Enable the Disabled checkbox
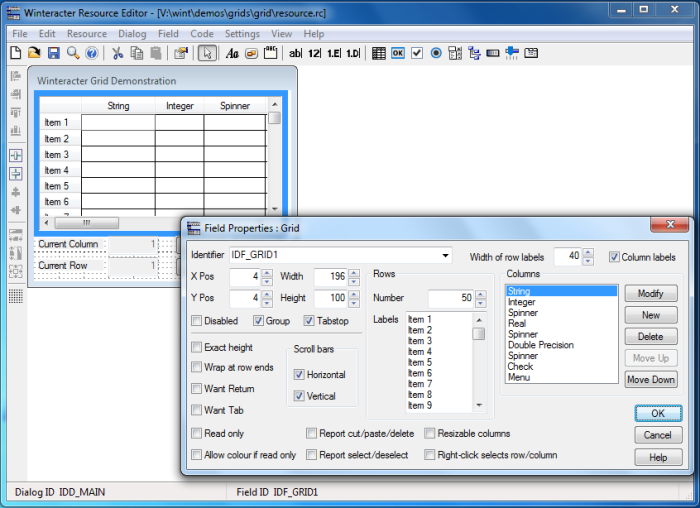700x508 pixels. pyautogui.click(x=196, y=321)
